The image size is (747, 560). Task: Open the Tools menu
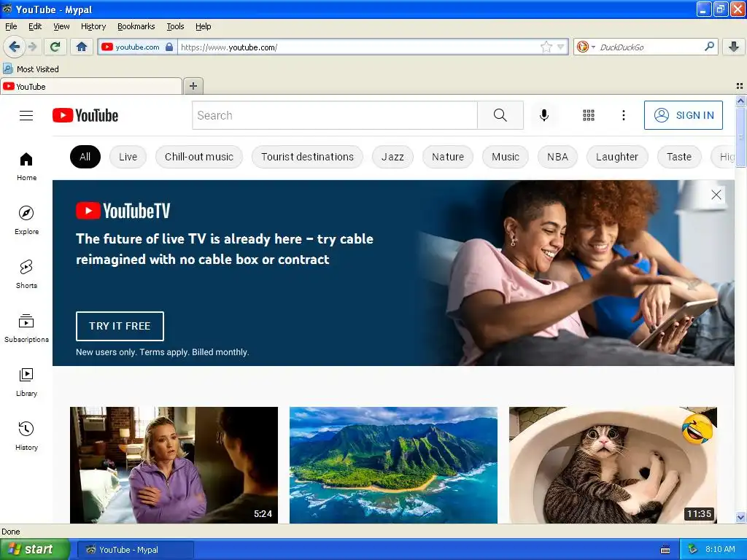[x=175, y=26]
